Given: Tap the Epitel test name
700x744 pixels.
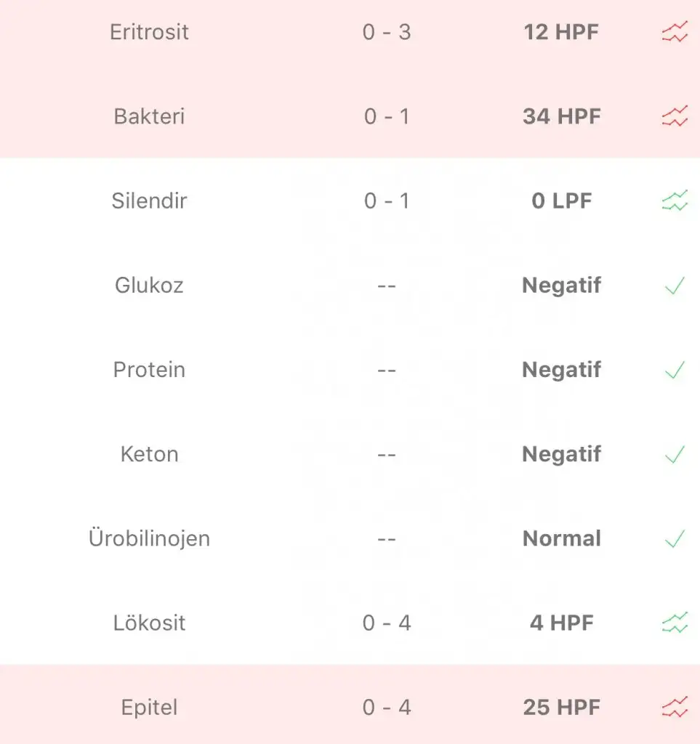Looking at the screenshot, I should point(150,708).
